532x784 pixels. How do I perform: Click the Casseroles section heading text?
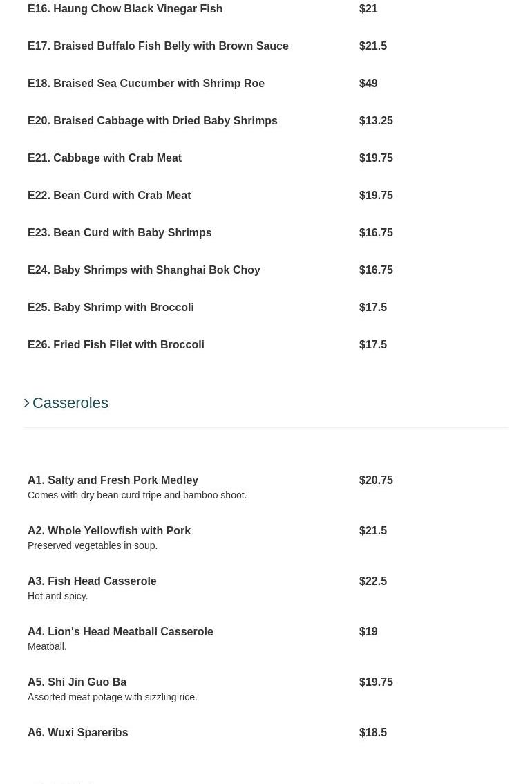[70, 403]
